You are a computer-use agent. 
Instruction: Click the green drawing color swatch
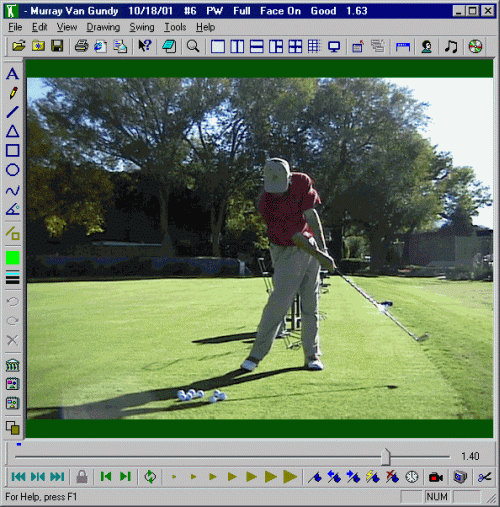click(13, 258)
